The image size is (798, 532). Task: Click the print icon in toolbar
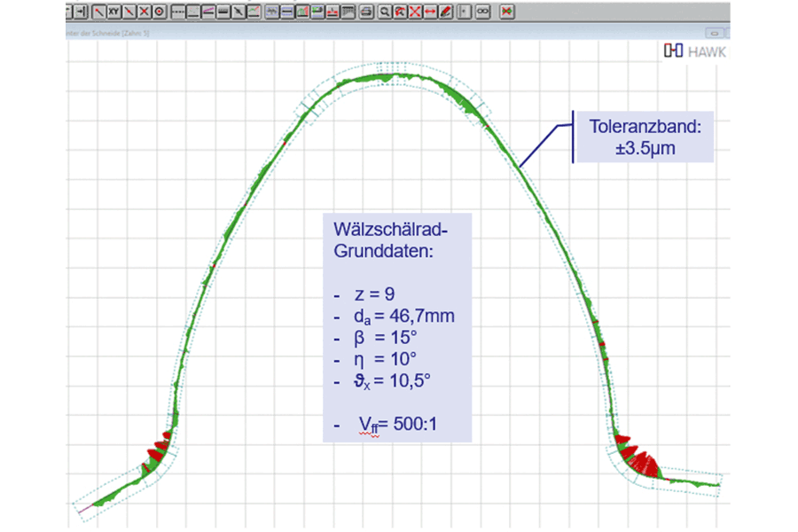[366, 12]
